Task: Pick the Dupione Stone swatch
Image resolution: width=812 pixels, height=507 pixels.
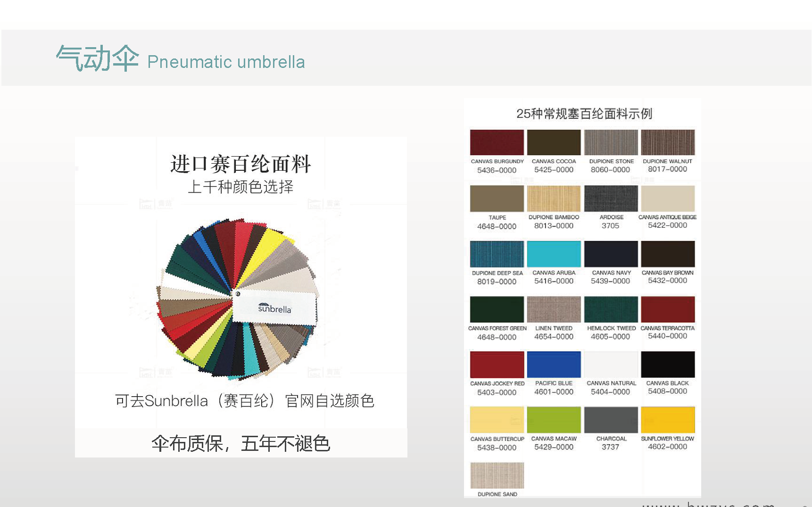Action: [x=611, y=142]
